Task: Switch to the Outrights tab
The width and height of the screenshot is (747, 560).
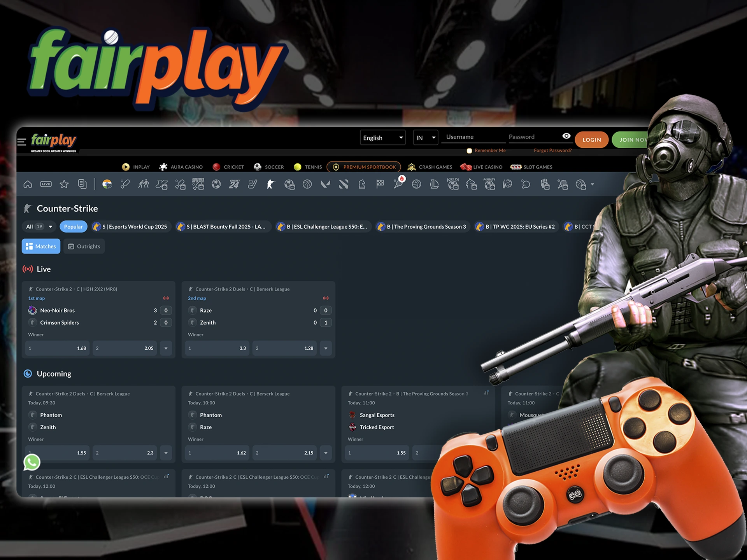Action: (84, 246)
